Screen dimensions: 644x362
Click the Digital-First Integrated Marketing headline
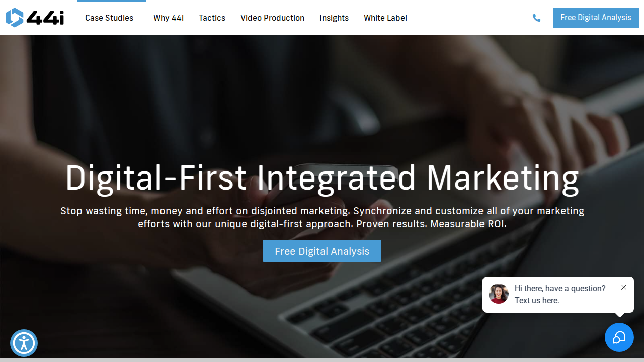point(322,178)
